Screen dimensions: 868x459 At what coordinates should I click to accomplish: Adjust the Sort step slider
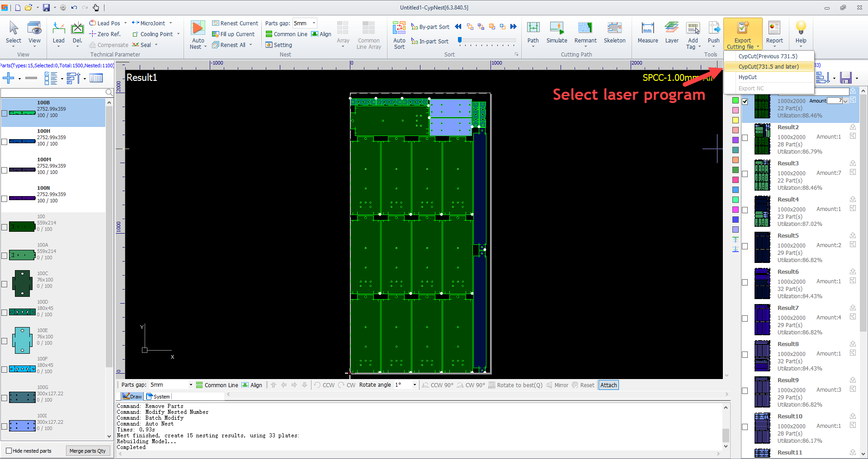460,40
